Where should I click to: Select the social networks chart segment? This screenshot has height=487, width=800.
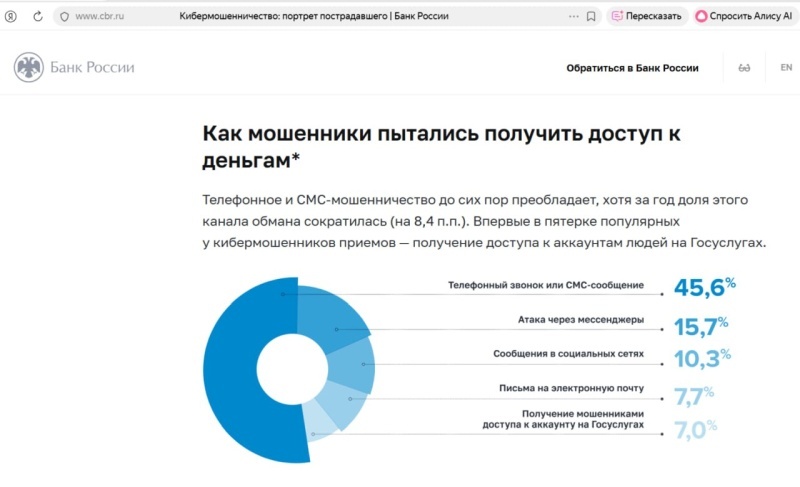click(352, 365)
